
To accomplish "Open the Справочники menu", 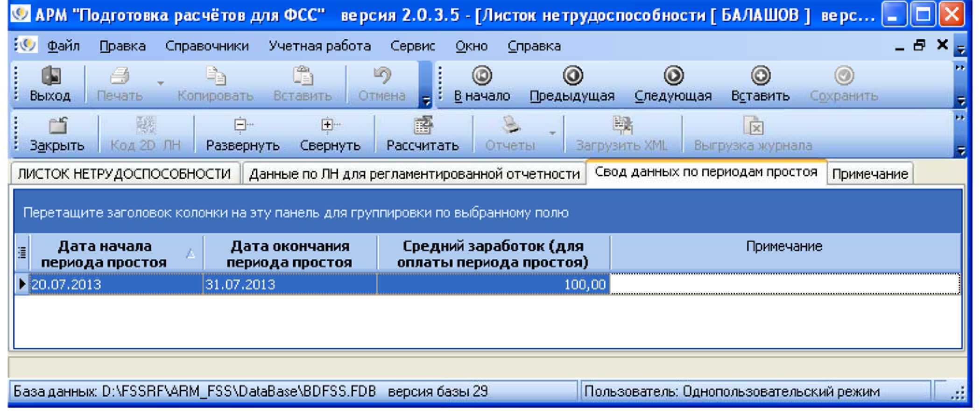I will [207, 46].
